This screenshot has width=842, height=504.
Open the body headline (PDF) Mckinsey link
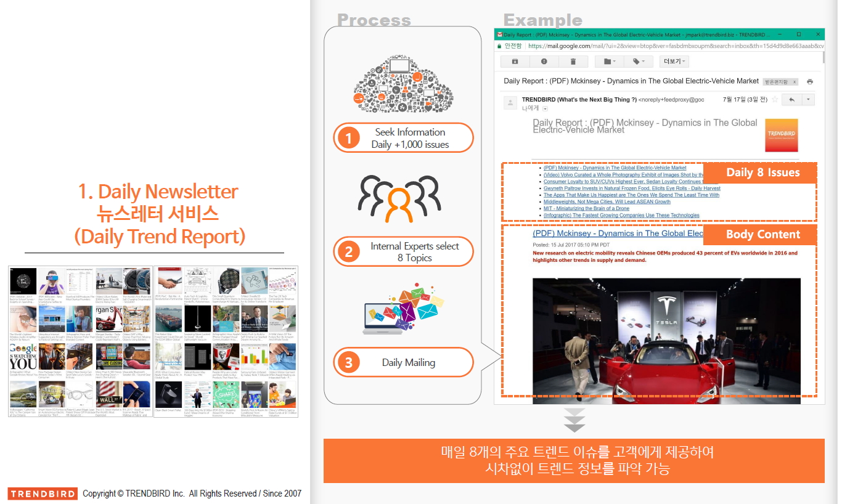point(618,234)
